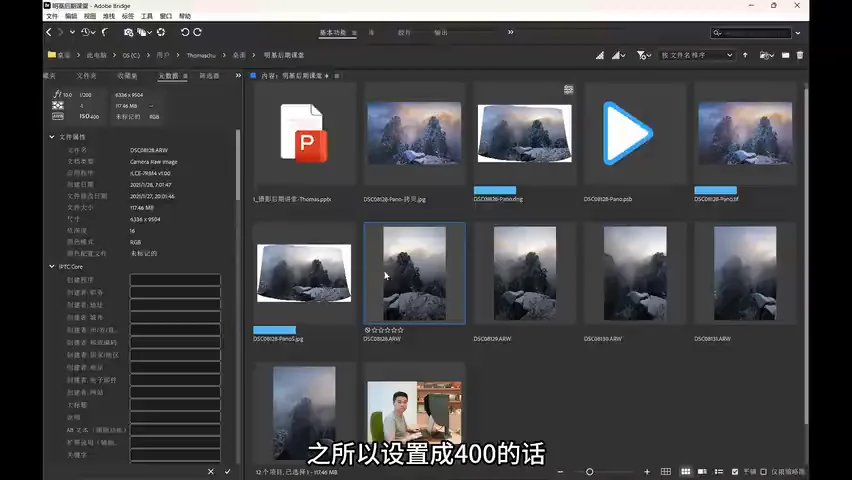Switch to details view icon

(702, 472)
